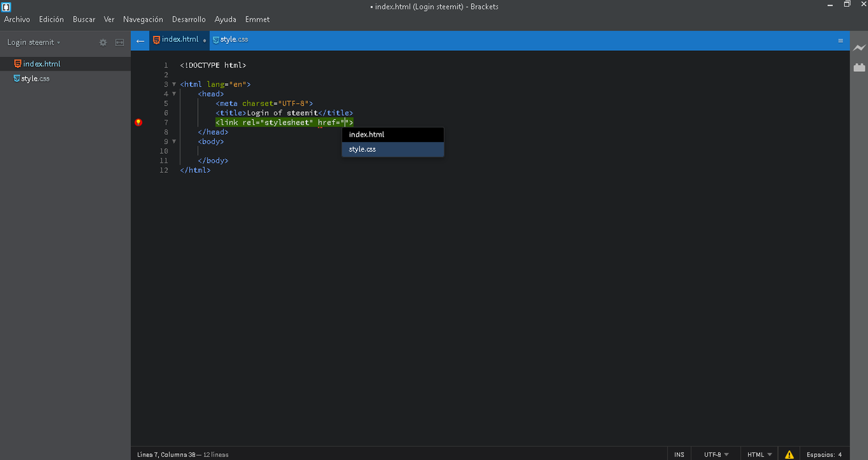The height and width of the screenshot is (460, 868).
Task: Click the lightbulb hint icon on line 7
Action: [x=138, y=123]
